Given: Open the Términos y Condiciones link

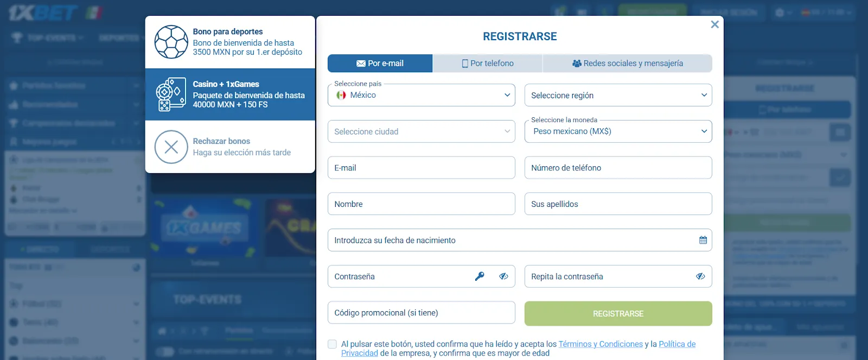Looking at the screenshot, I should (x=601, y=344).
